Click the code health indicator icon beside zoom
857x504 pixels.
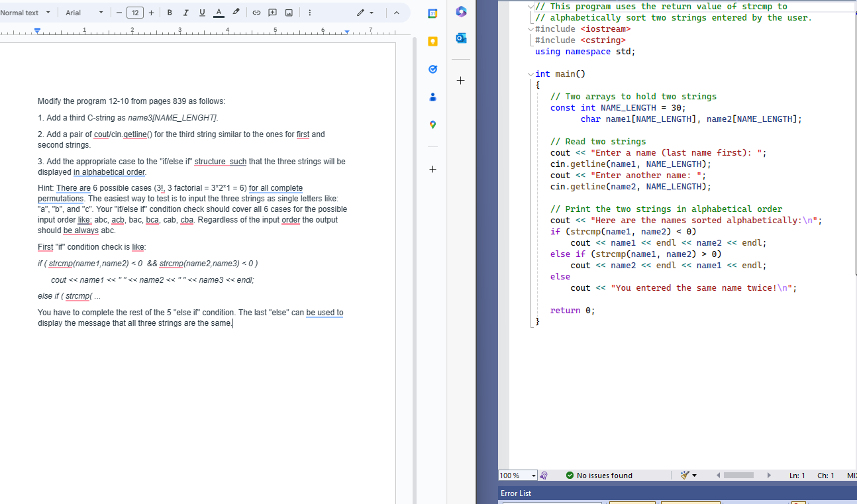click(x=544, y=476)
